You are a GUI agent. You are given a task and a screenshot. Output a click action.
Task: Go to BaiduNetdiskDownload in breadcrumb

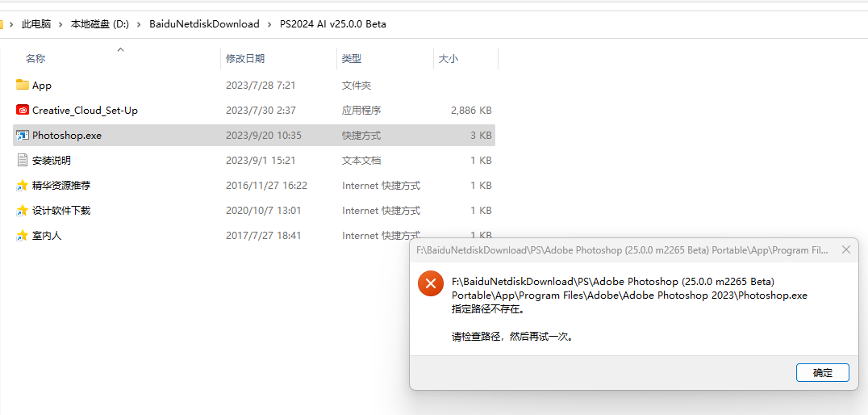pyautogui.click(x=204, y=24)
